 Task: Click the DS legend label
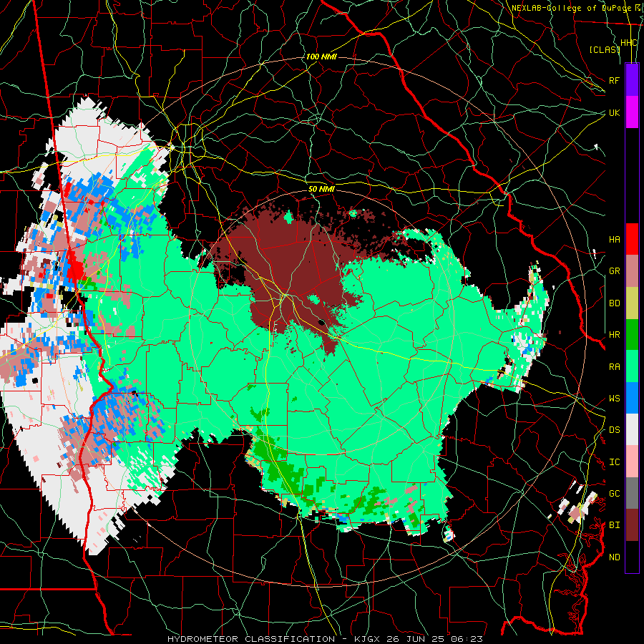tap(614, 430)
